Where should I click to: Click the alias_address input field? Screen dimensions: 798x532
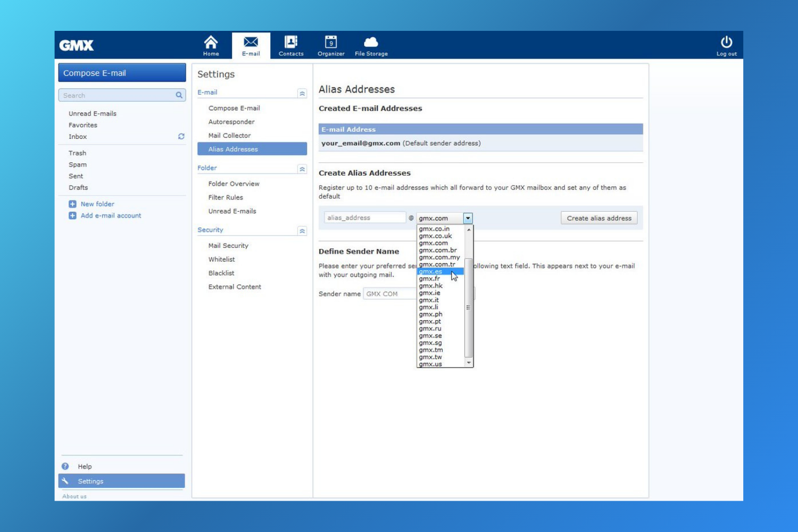point(364,218)
